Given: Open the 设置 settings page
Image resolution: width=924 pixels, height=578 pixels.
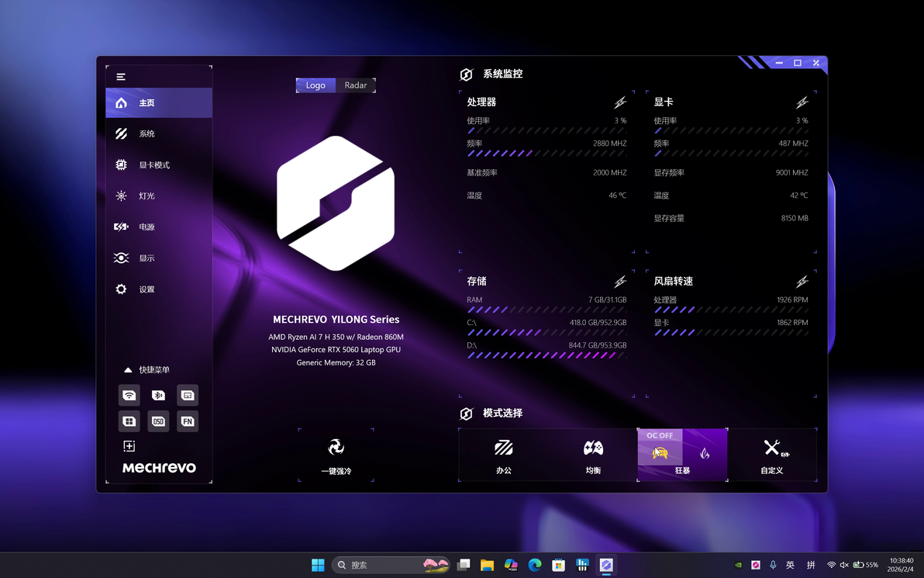Looking at the screenshot, I should click(158, 289).
